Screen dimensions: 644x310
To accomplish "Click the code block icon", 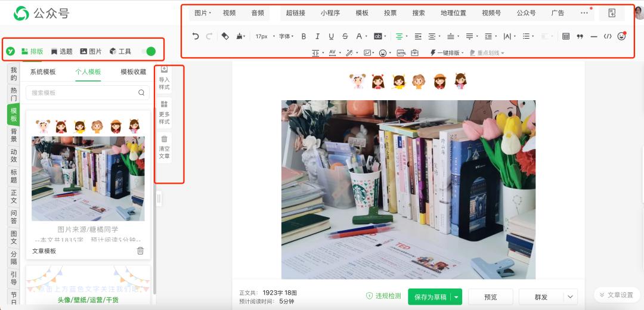I will click(608, 36).
